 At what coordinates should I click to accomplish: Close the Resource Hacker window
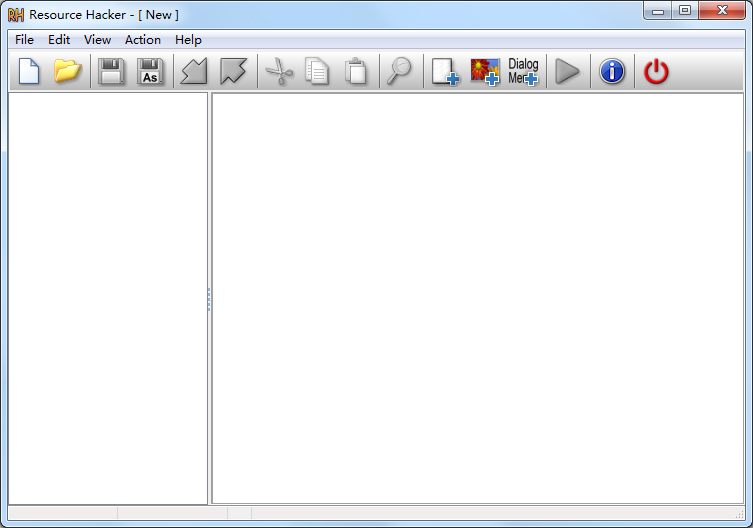click(722, 11)
